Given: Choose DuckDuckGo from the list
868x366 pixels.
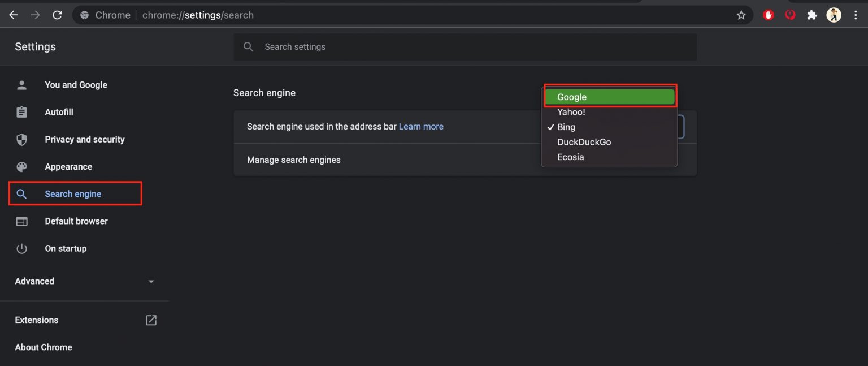Looking at the screenshot, I should point(584,141).
